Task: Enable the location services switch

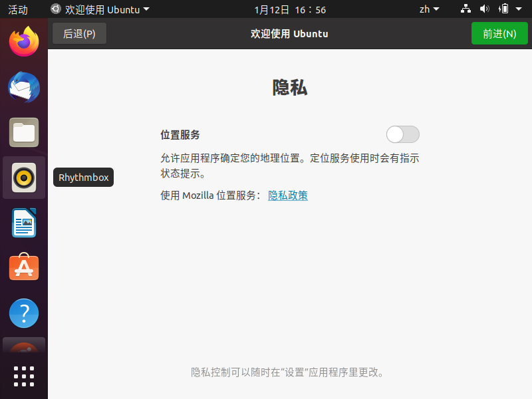Action: pos(403,134)
